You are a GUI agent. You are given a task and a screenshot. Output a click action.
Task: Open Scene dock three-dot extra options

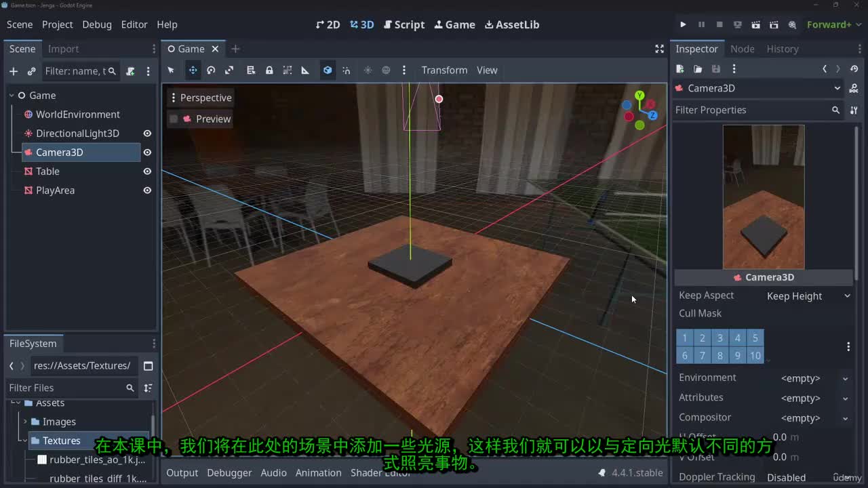coord(148,71)
